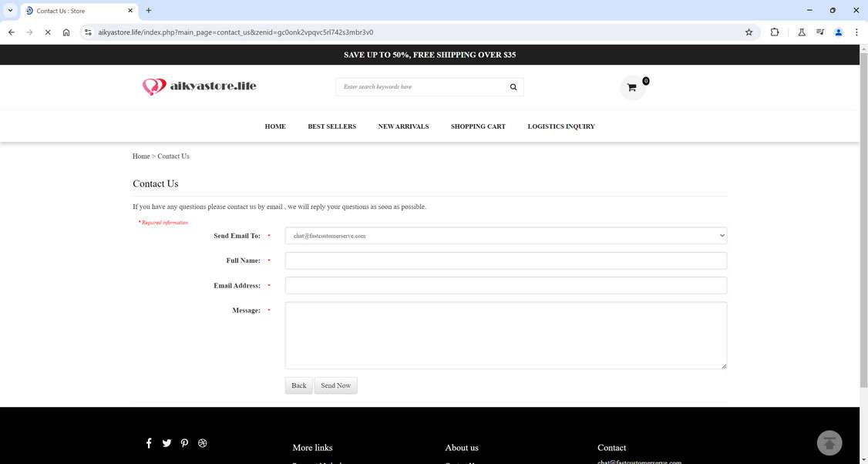868x464 pixels.
Task: Click the Send Now button
Action: pos(336,385)
